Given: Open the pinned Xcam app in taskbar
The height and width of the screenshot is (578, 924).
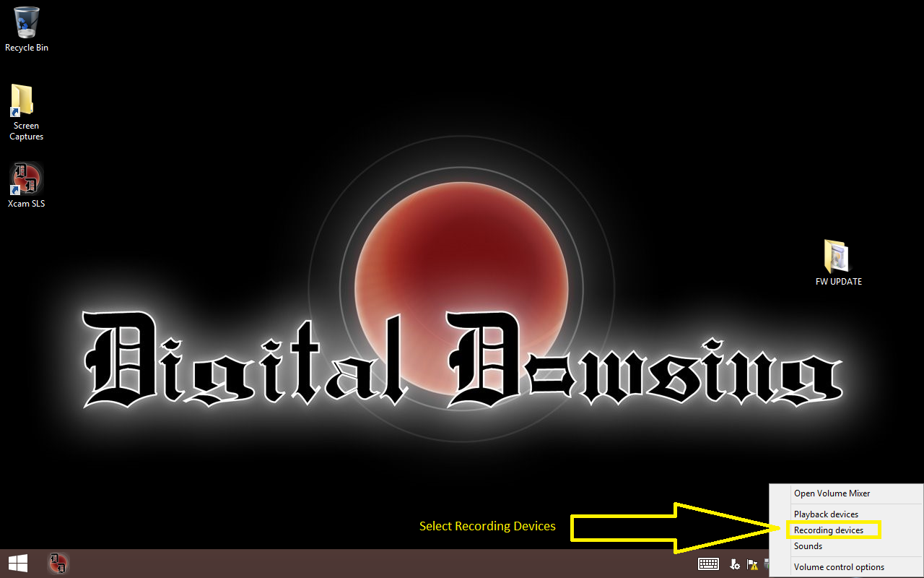Looking at the screenshot, I should click(x=58, y=564).
